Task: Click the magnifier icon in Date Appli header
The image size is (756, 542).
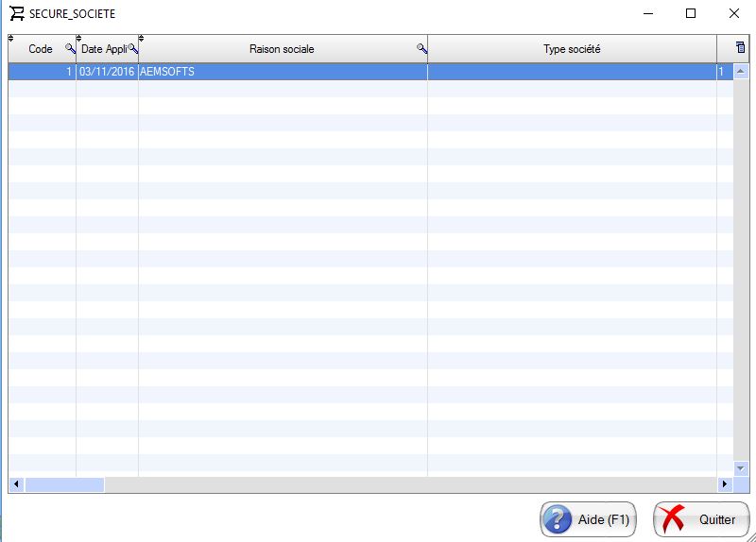Action: coord(133,48)
